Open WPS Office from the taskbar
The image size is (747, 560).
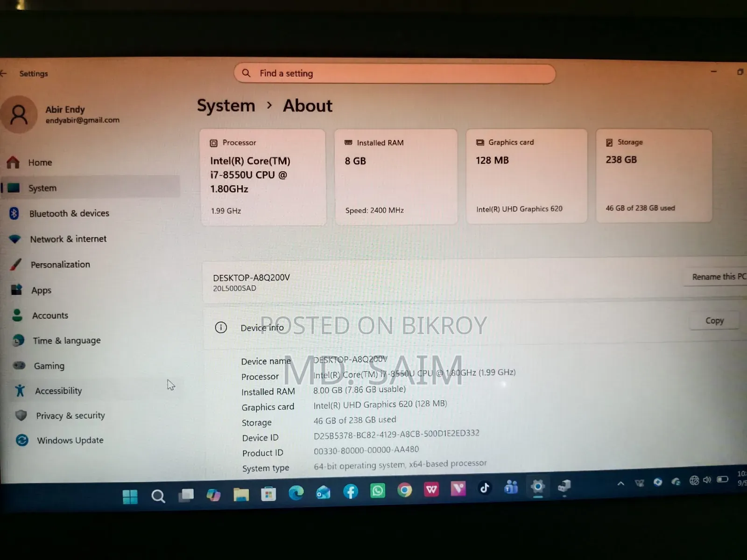coord(431,489)
